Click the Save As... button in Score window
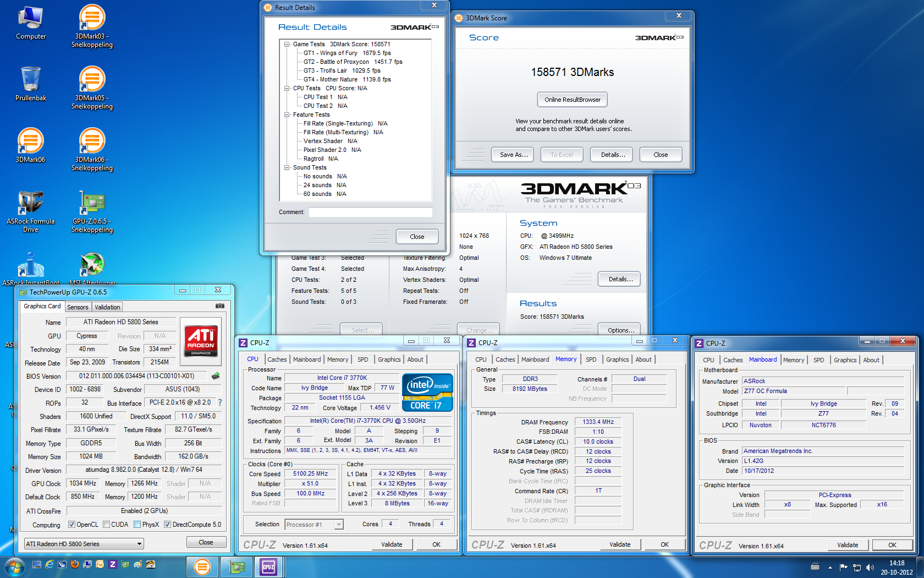Viewport: 924px width, 578px height. click(x=514, y=155)
